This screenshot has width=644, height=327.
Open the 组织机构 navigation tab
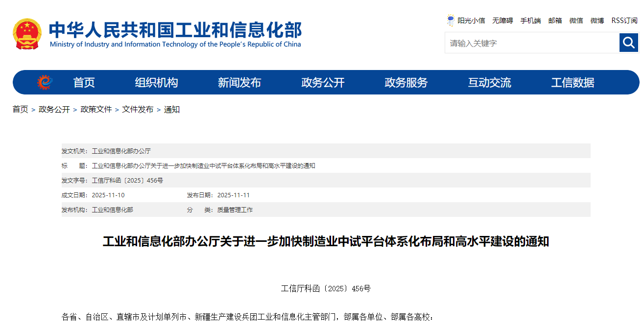[156, 83]
